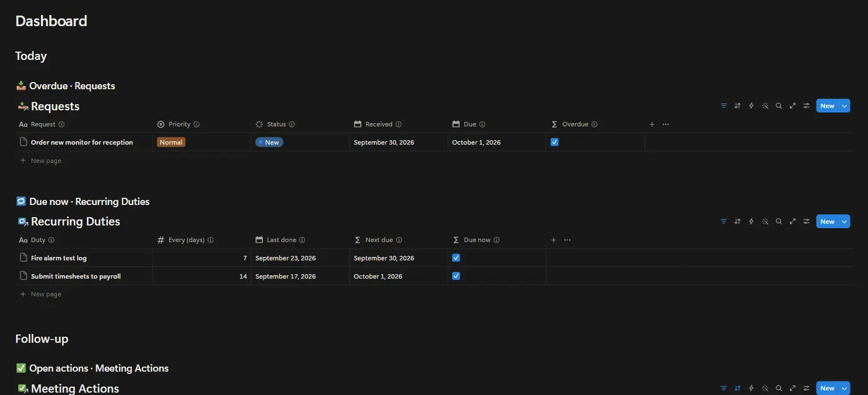Click Overdue checkbox for Order new monitor row

554,142
